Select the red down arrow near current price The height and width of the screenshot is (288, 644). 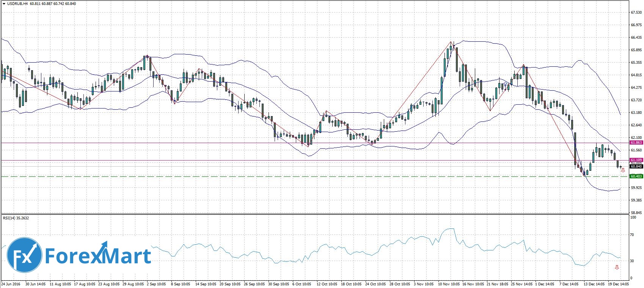tap(623, 170)
